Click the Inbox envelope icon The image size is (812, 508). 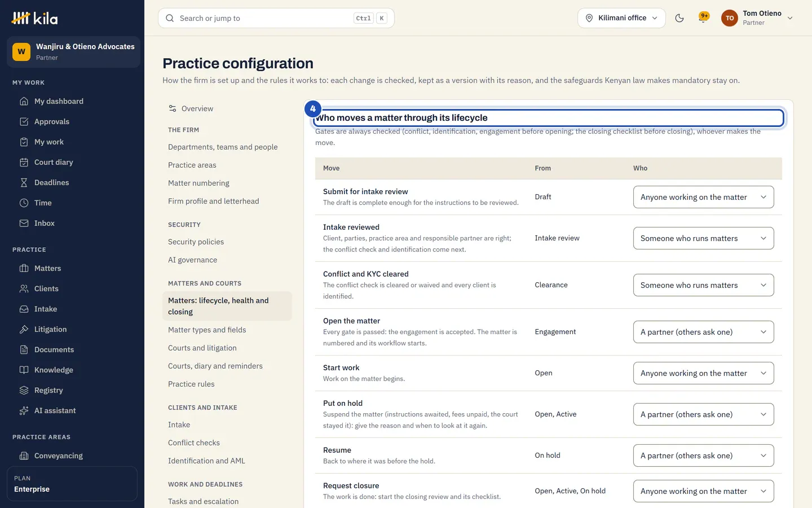pyautogui.click(x=24, y=223)
